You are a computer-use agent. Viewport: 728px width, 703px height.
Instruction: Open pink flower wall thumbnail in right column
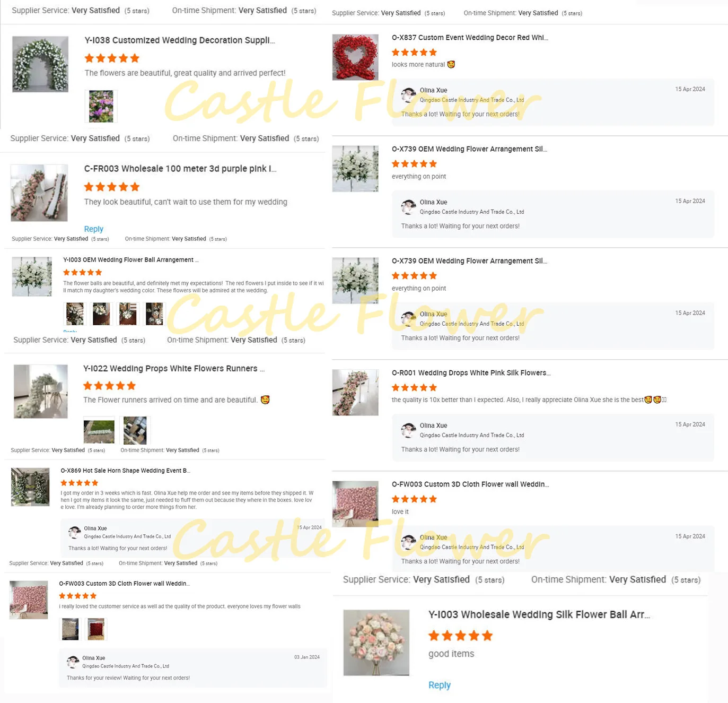tap(355, 504)
